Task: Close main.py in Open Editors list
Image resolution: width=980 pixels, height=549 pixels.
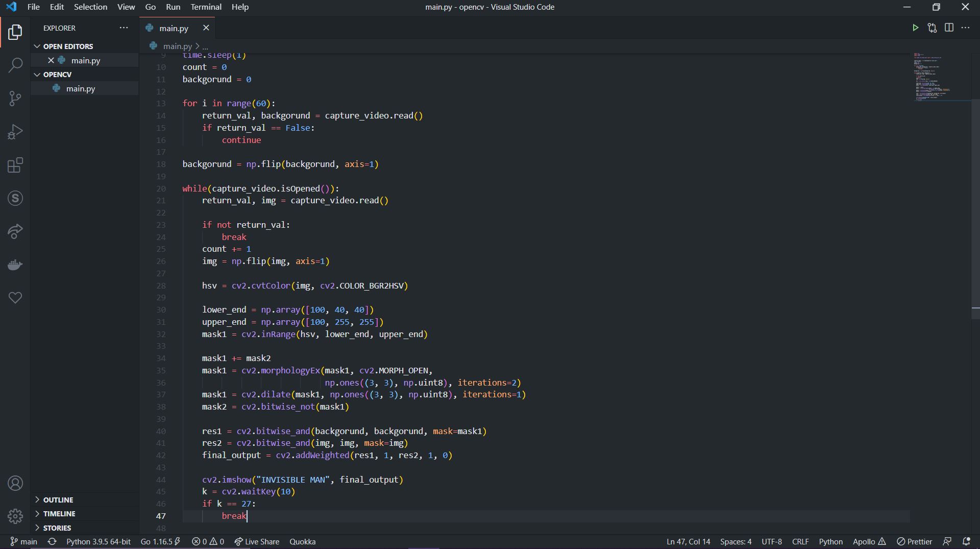Action: [51, 60]
